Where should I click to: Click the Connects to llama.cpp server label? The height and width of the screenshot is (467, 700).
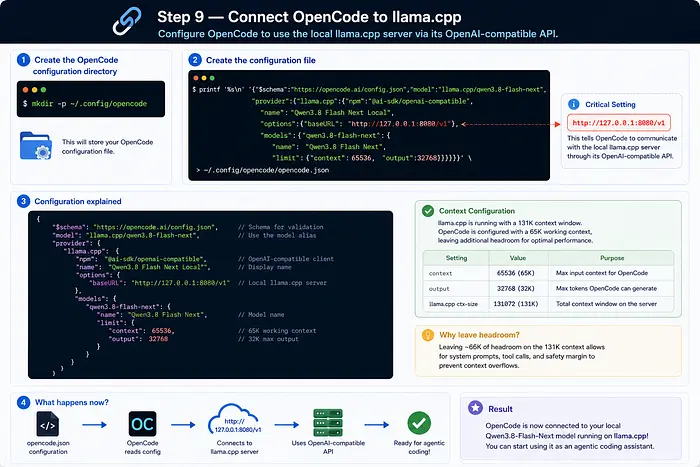[234, 447]
